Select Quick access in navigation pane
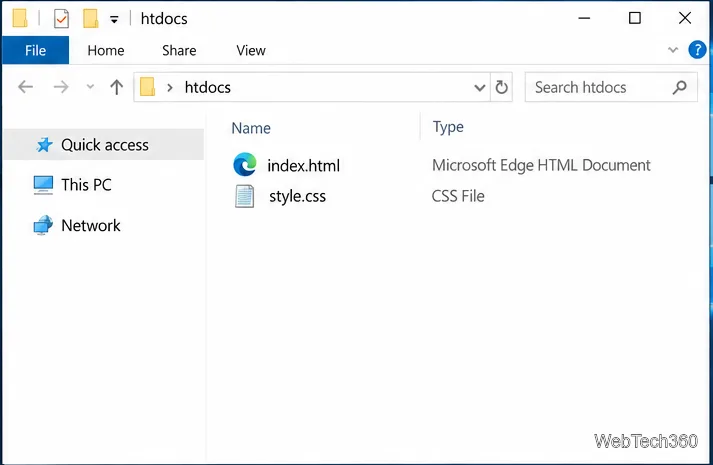 click(105, 145)
